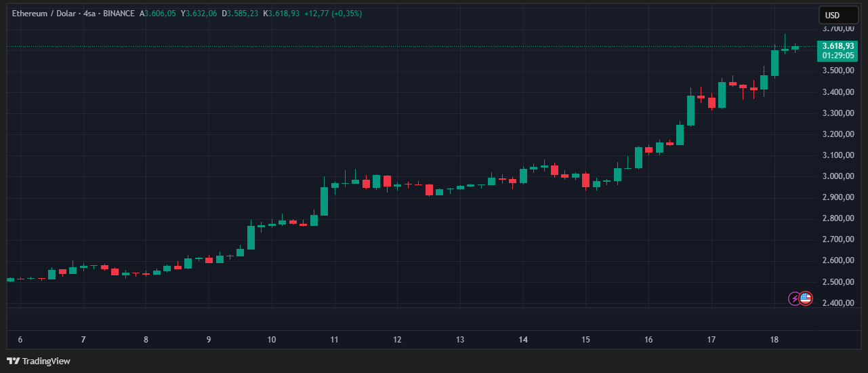Image resolution: width=868 pixels, height=373 pixels.
Task: Click the 4sa interval label in title
Action: 89,14
